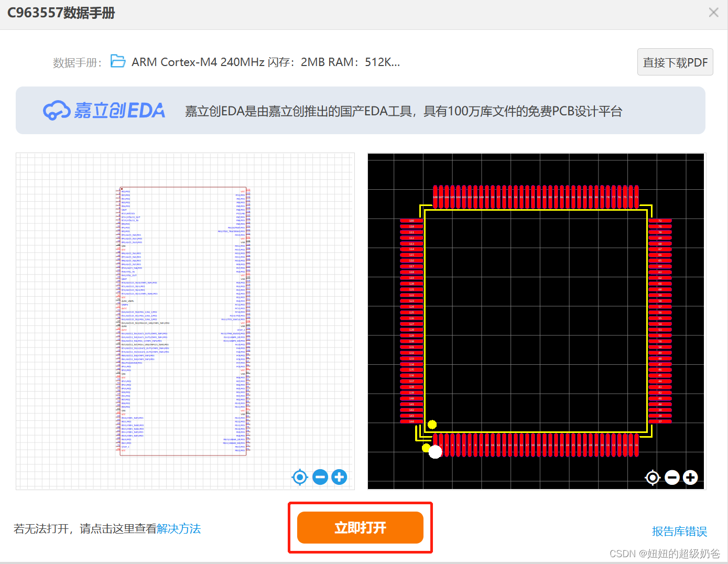Open the 解决方法 link
Screen dimensions: 728x564
pos(179,528)
